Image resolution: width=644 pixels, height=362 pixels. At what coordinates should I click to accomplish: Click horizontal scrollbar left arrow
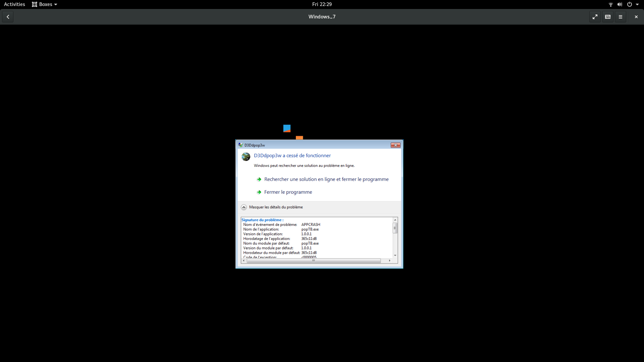(x=244, y=260)
